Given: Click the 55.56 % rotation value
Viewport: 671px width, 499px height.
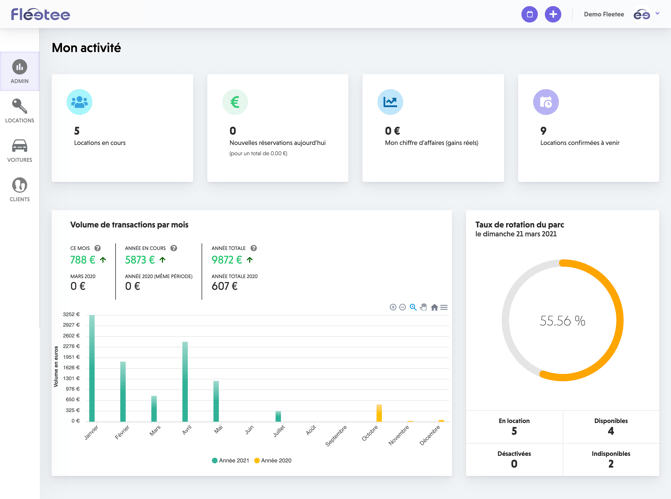Looking at the screenshot, I should 562,321.
